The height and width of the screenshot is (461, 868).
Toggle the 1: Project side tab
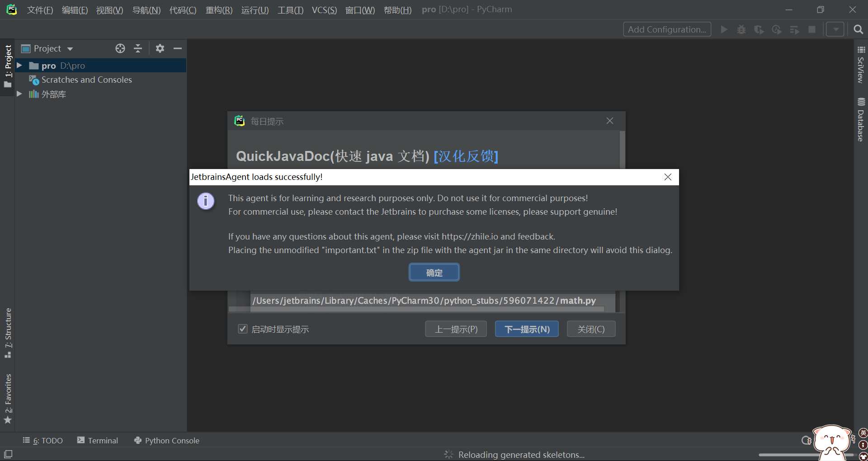(x=8, y=67)
